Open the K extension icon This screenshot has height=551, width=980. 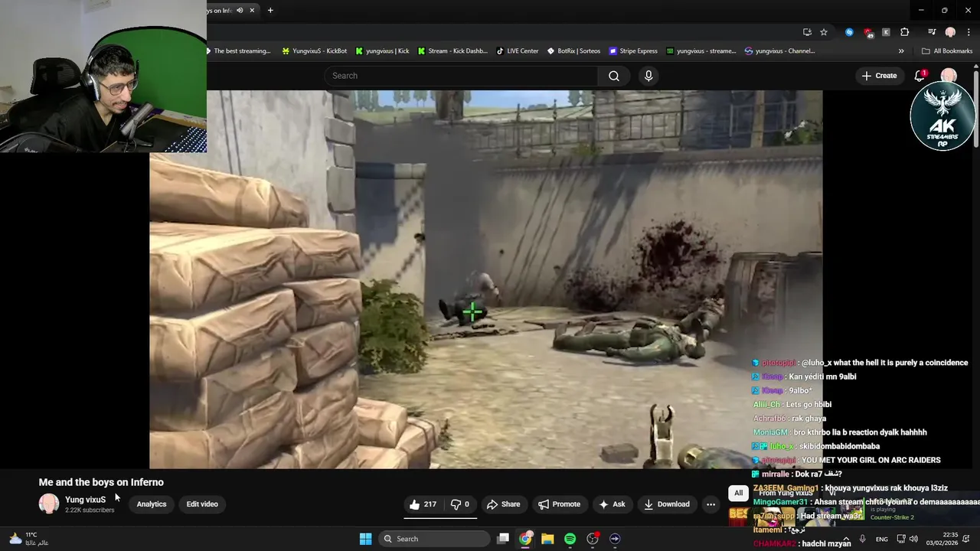(886, 32)
